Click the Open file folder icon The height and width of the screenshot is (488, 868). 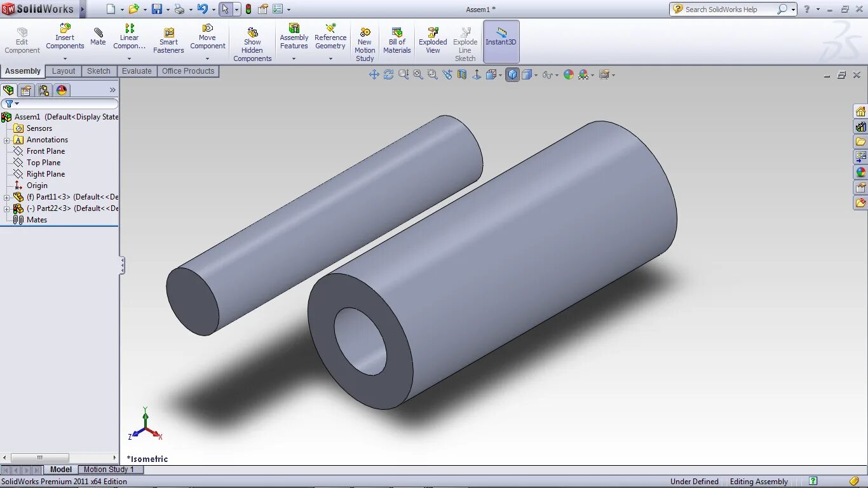pos(133,9)
